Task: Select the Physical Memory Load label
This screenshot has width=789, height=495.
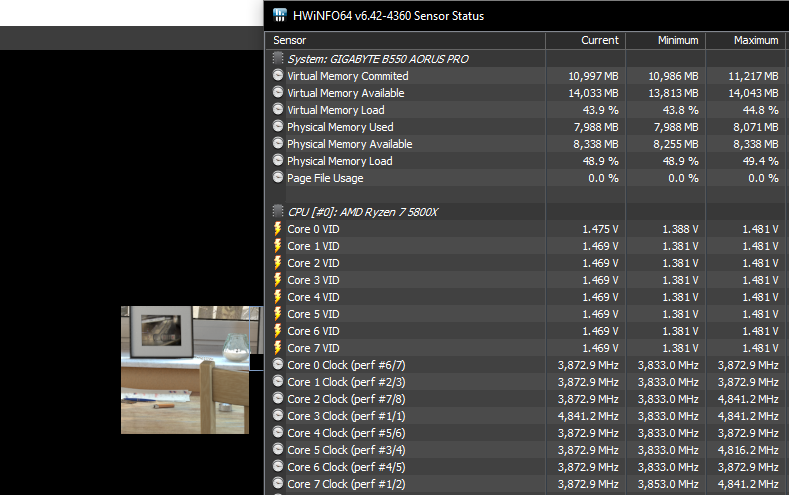Action: [x=340, y=161]
